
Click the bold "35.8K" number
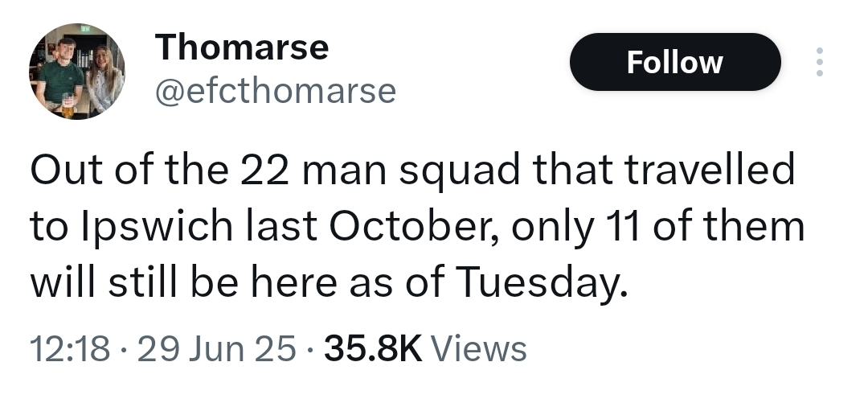click(371, 349)
